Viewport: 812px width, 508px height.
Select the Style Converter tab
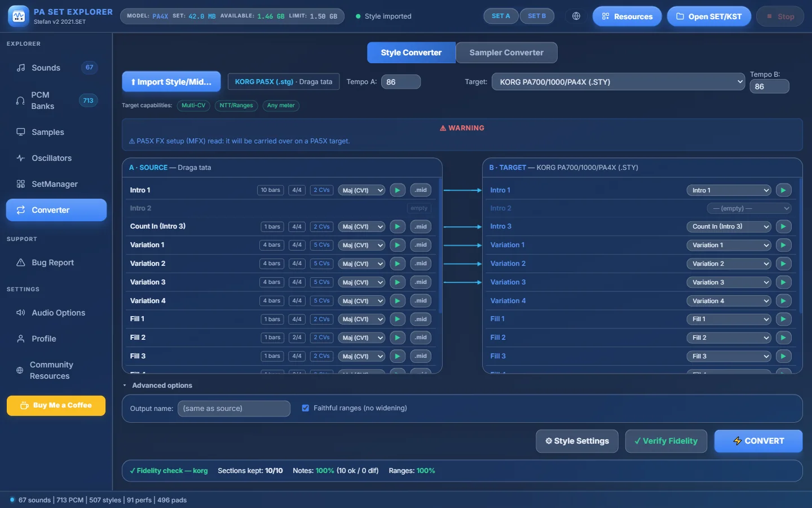coord(411,52)
